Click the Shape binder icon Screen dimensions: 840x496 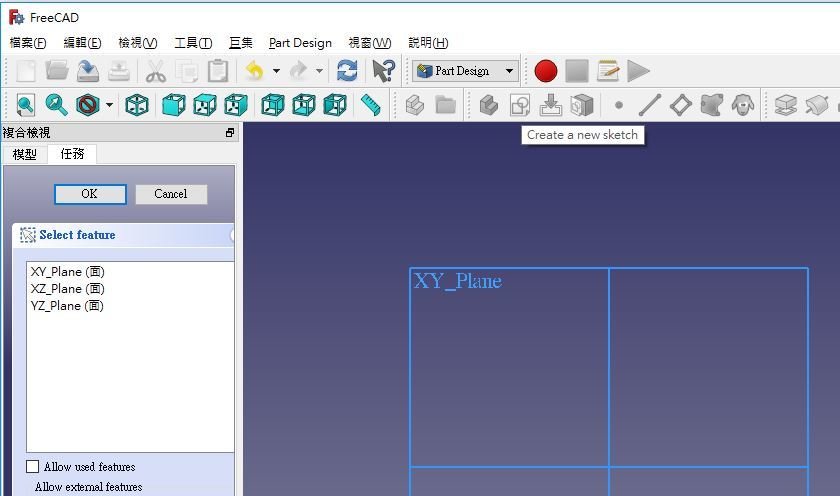[712, 105]
